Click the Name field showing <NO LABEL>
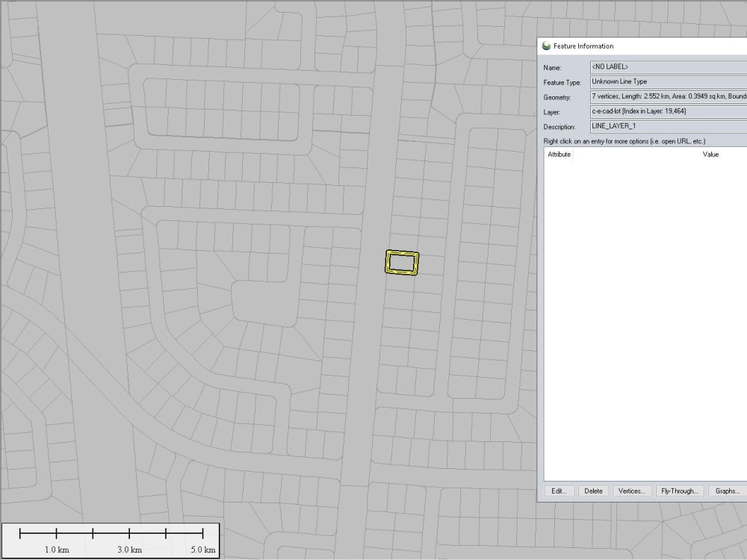Image resolution: width=747 pixels, height=560 pixels. tap(667, 66)
